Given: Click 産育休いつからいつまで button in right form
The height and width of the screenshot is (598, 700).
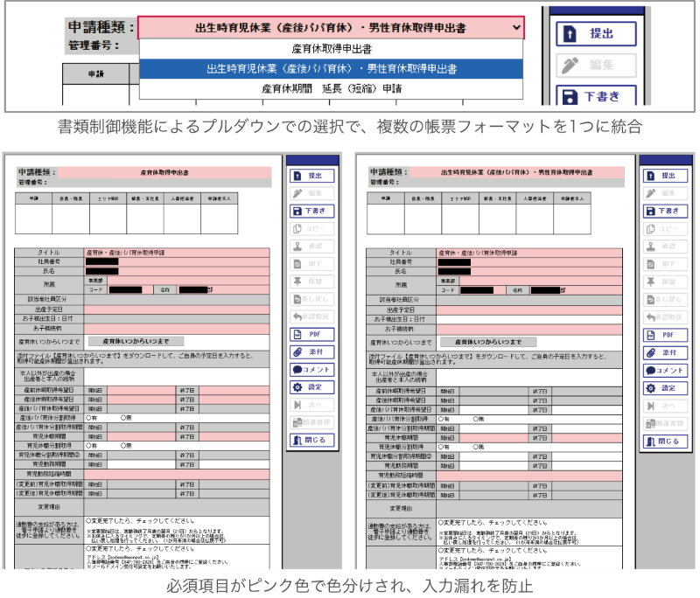Looking at the screenshot, I should (488, 342).
